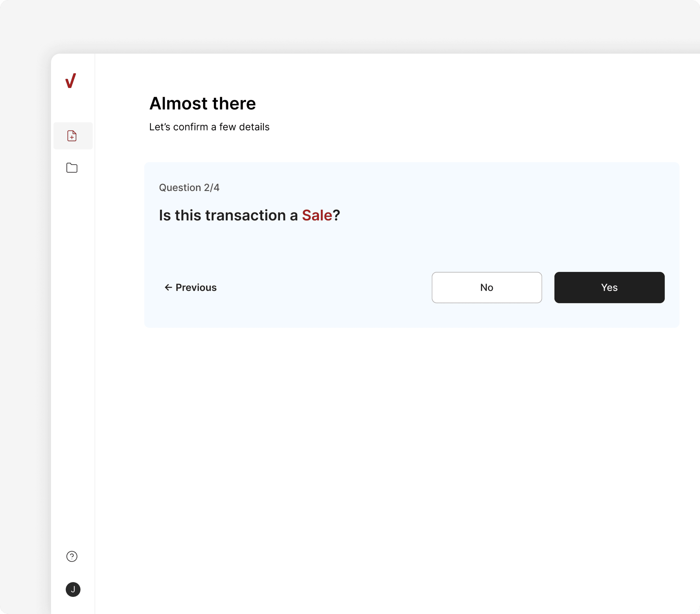Click the Almost there heading
The width and height of the screenshot is (700, 614).
coord(202,103)
